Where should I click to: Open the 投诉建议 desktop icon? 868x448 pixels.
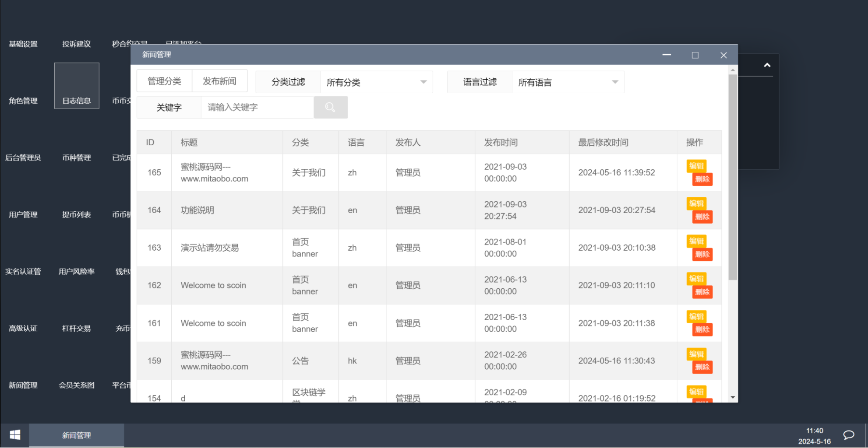pyautogui.click(x=76, y=44)
